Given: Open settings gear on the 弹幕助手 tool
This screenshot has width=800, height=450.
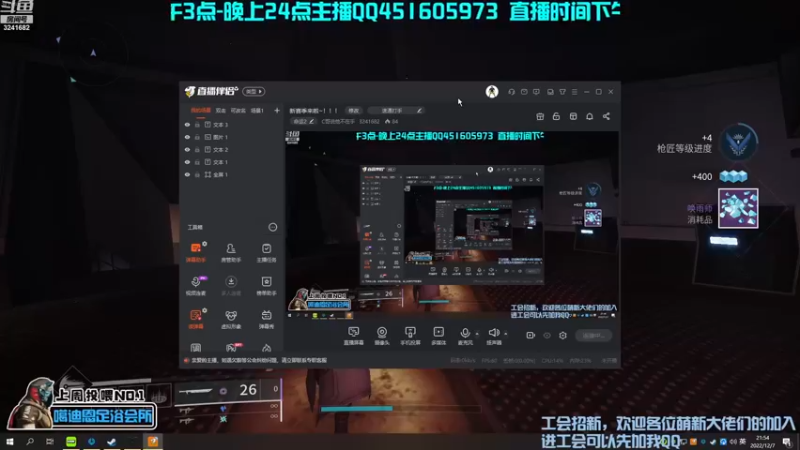Looking at the screenshot, I should pyautogui.click(x=205, y=244).
